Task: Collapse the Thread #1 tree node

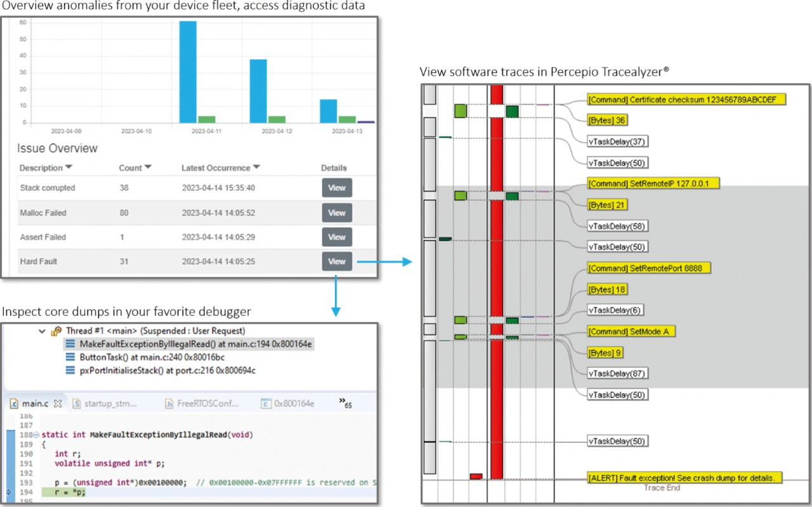Action: pos(42,331)
